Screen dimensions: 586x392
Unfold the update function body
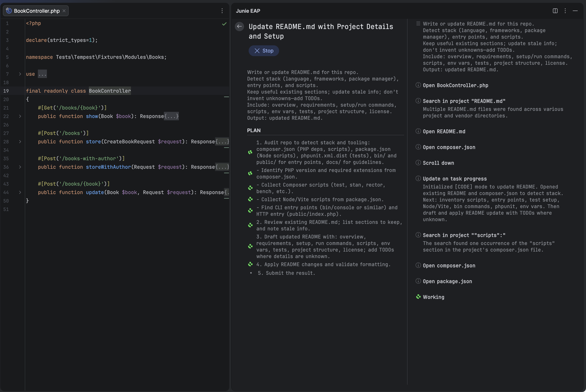click(20, 192)
